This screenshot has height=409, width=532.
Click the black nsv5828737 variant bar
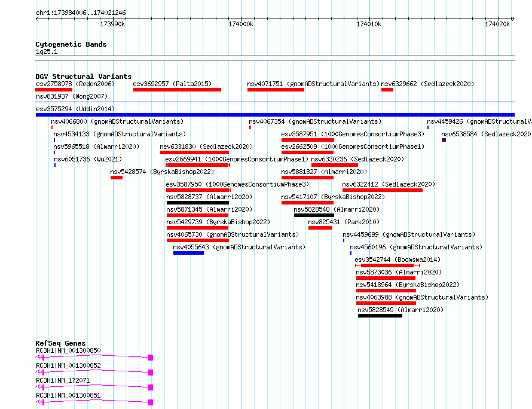tap(198, 203)
